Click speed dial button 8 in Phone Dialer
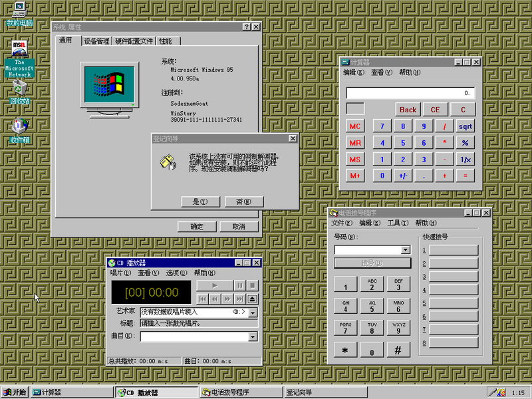 click(454, 342)
